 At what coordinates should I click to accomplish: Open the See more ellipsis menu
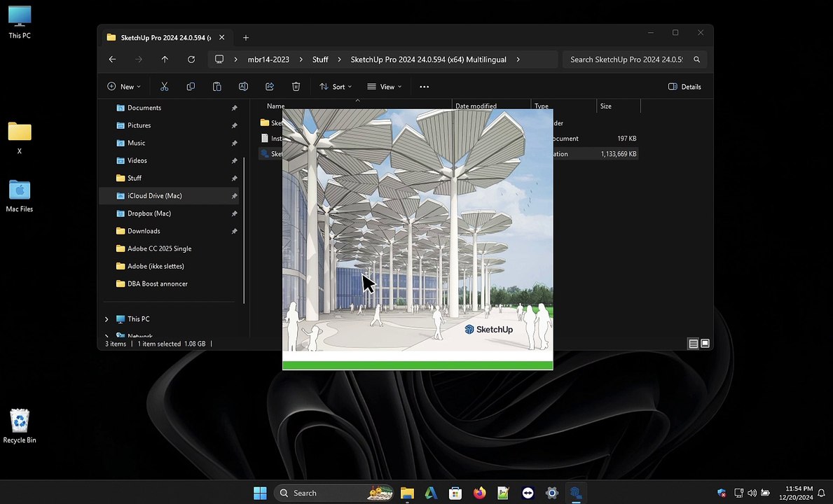pos(424,87)
